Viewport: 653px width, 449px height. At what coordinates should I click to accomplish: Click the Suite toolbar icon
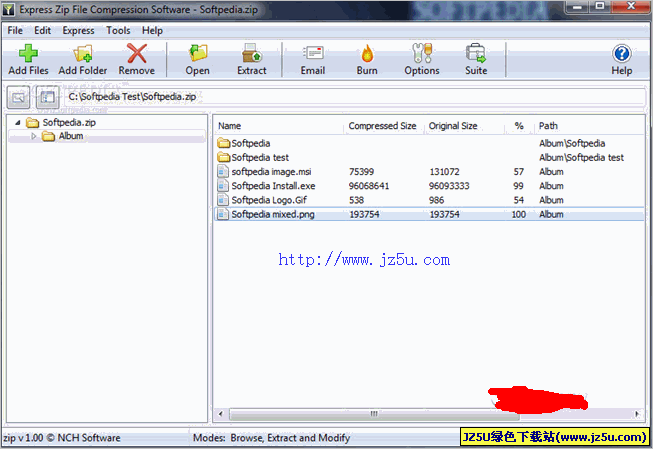tap(476, 53)
